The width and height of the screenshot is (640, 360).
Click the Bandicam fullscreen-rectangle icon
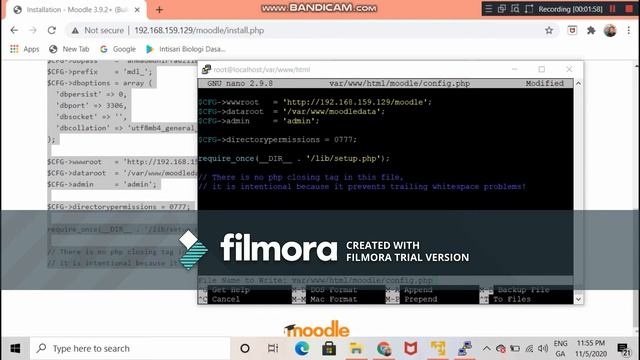point(529,9)
